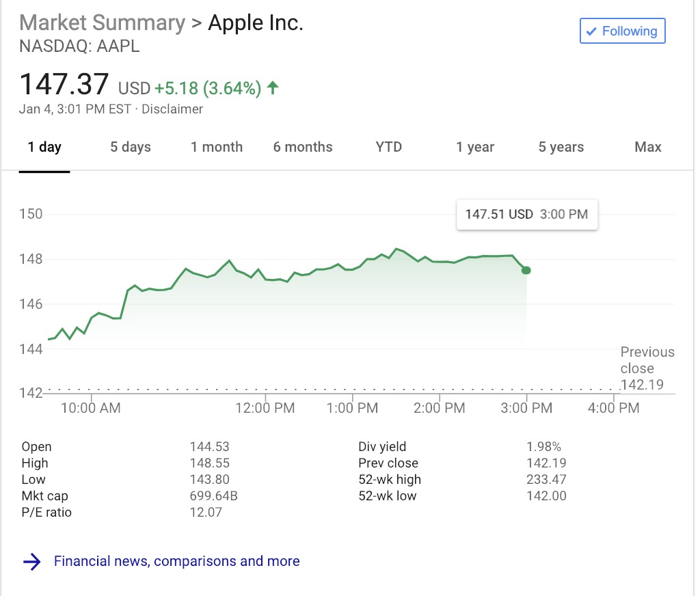Click the NASDAQ: AAPL ticker text
700x596 pixels.
(79, 46)
